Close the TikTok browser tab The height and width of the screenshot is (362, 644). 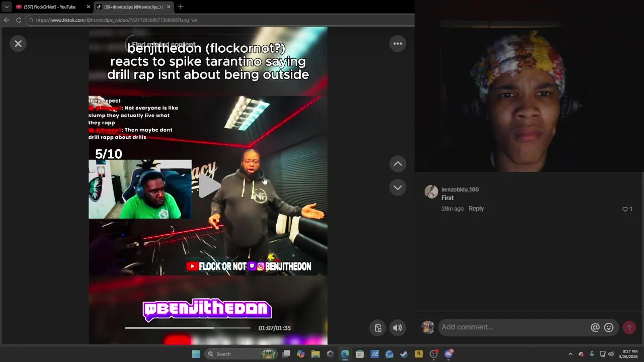pyautogui.click(x=169, y=7)
